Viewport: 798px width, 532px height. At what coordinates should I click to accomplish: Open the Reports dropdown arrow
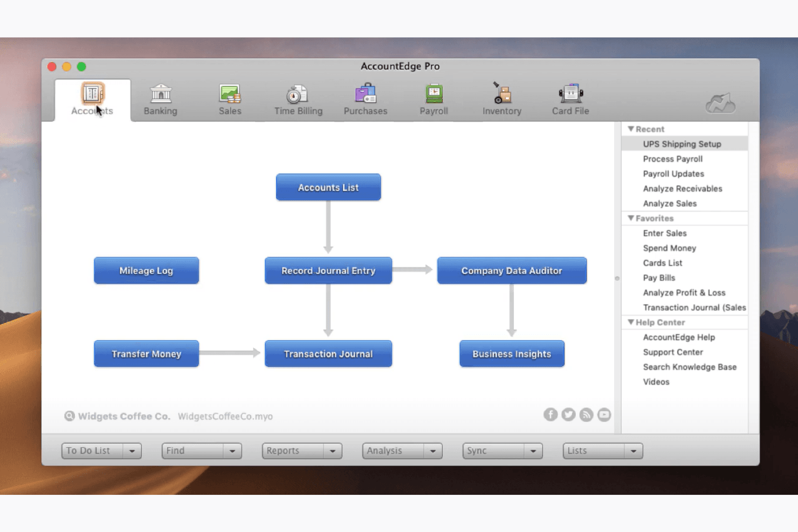[333, 451]
